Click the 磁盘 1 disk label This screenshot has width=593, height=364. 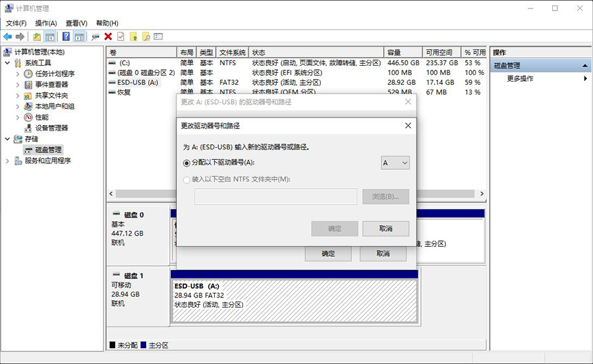coord(134,276)
